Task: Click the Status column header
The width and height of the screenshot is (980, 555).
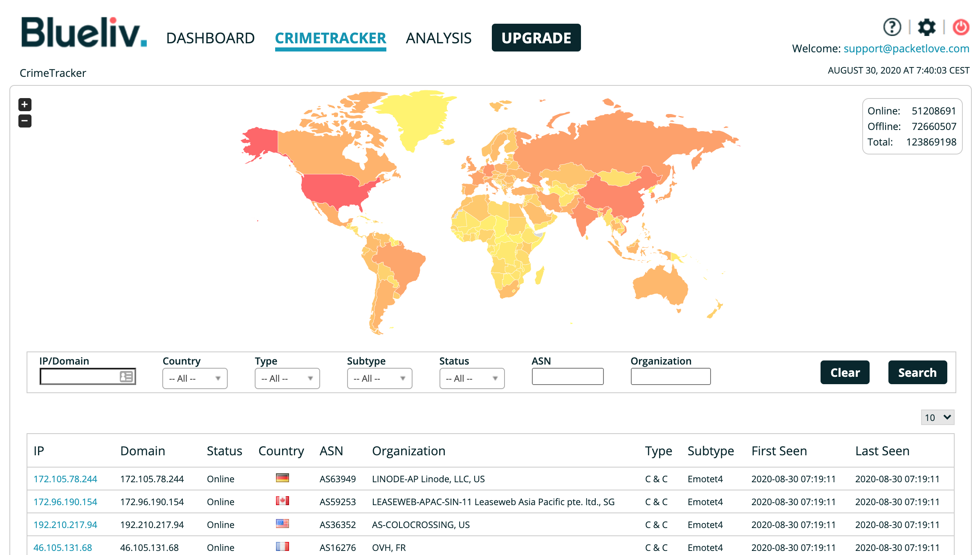Action: point(224,451)
